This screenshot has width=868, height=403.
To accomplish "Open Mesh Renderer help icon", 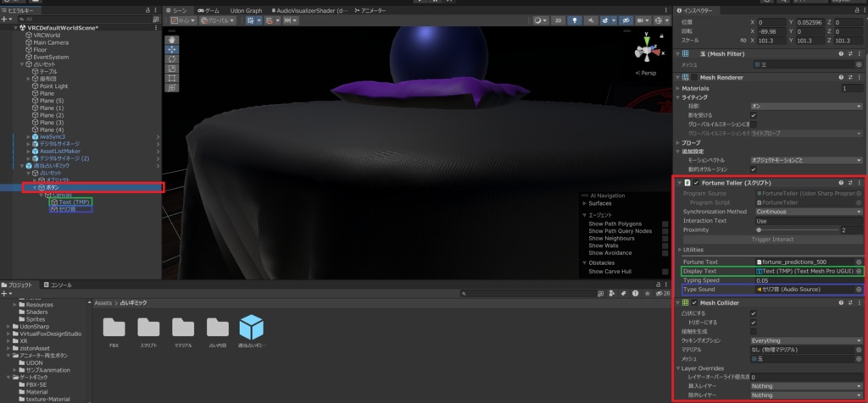I will click(x=841, y=78).
